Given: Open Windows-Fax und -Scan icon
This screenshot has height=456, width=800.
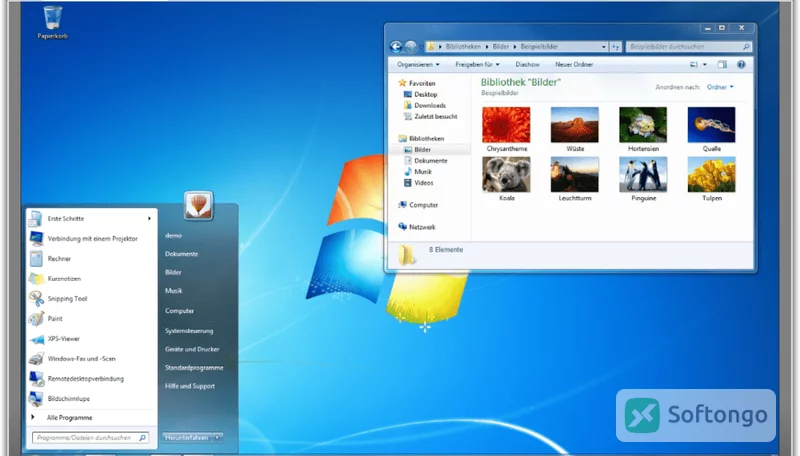Looking at the screenshot, I should 36,359.
